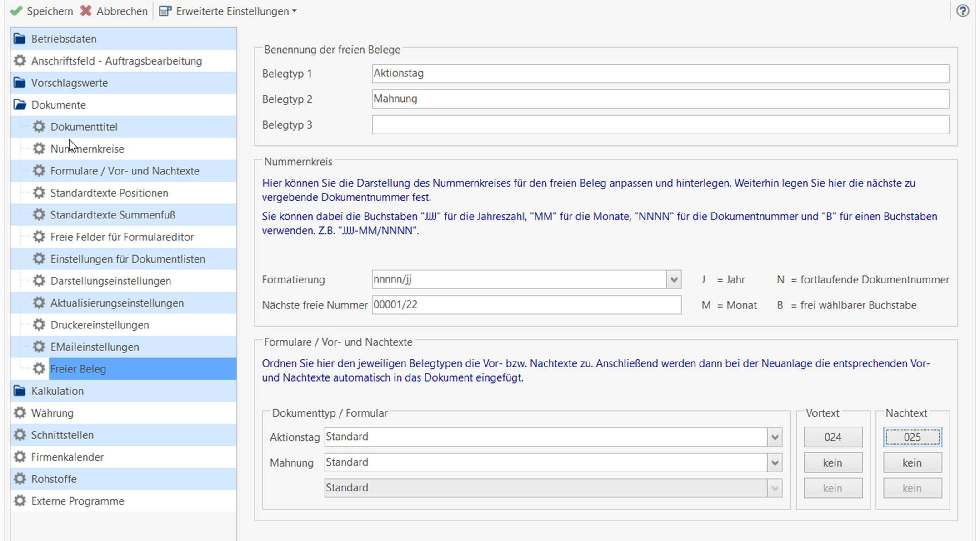Click the Betriebsdaten folder icon
This screenshot has height=541, width=980.
point(20,39)
